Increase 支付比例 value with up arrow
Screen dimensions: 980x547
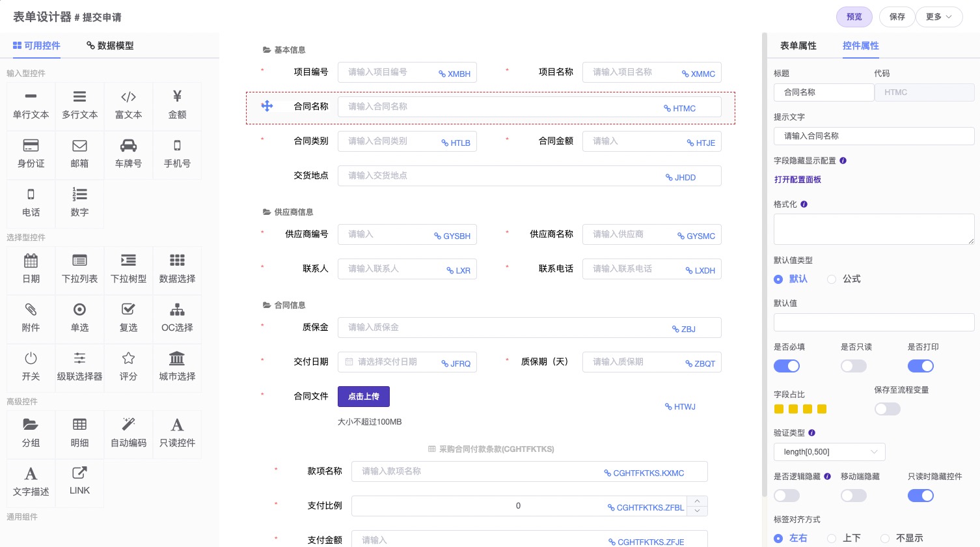(697, 501)
